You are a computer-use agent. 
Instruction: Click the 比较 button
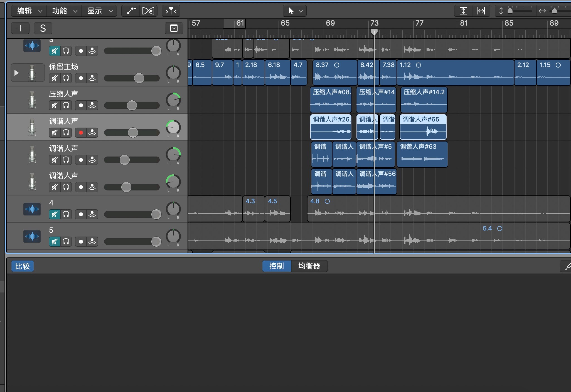tap(23, 266)
